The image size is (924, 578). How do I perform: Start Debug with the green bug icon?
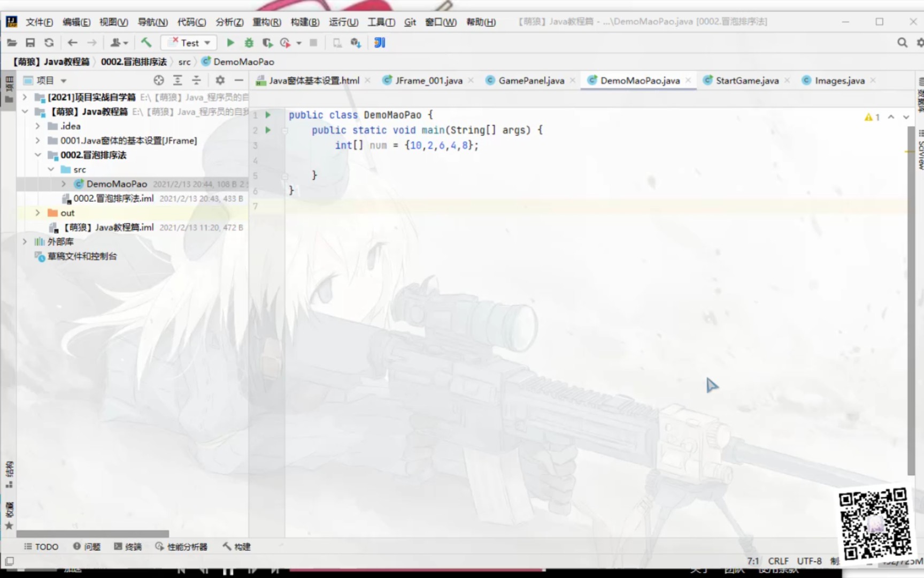[249, 43]
